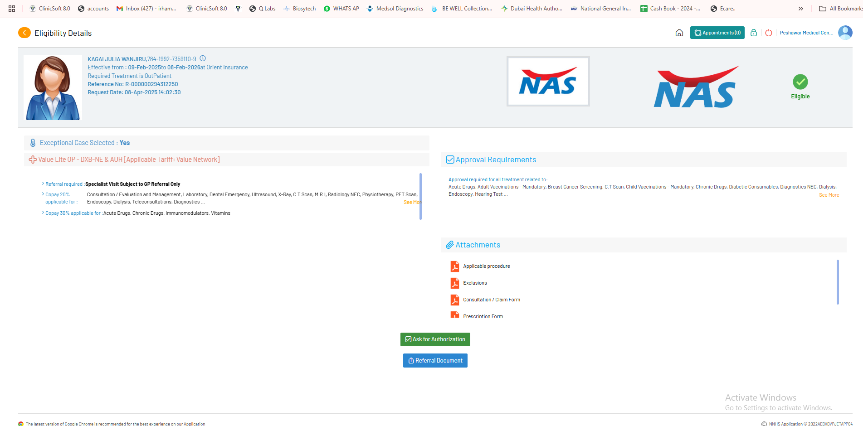Click the Attachments paperclip icon

point(450,245)
